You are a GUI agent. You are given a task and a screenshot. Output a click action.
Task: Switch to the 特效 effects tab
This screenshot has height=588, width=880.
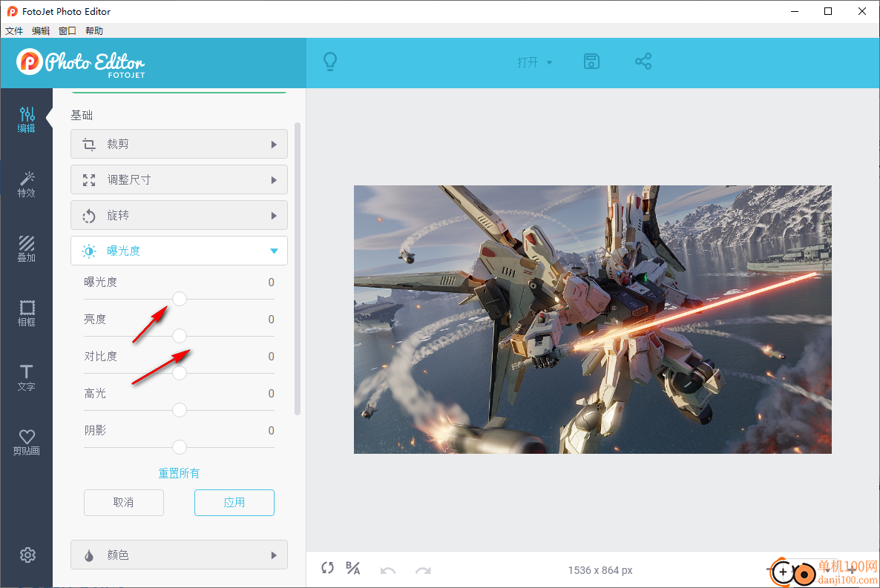coord(27,185)
